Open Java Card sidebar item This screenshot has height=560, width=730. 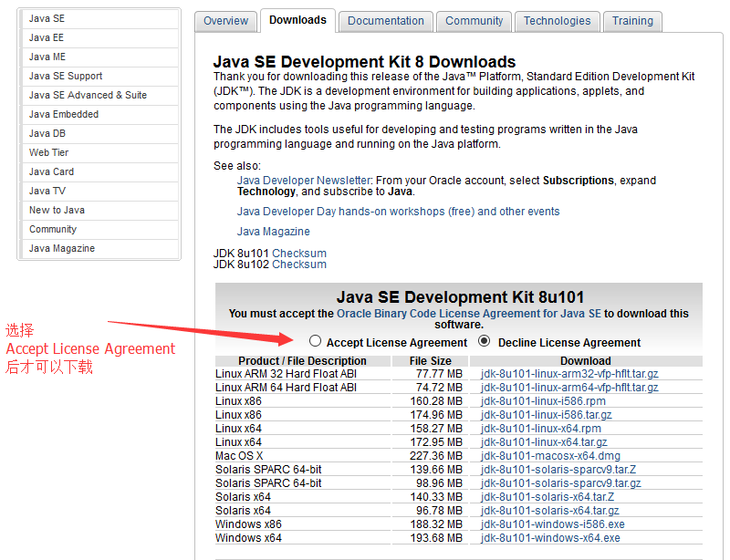99,171
